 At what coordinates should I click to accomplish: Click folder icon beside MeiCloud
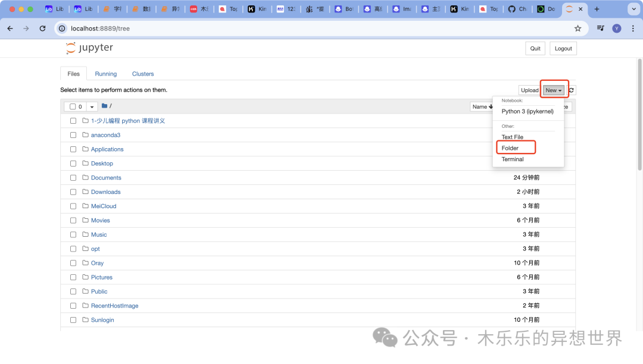point(85,206)
